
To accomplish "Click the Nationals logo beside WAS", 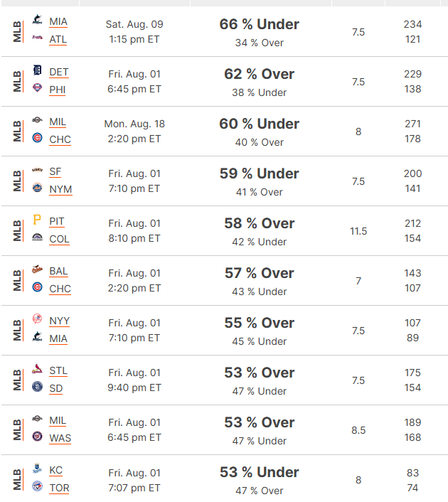I will tap(37, 436).
